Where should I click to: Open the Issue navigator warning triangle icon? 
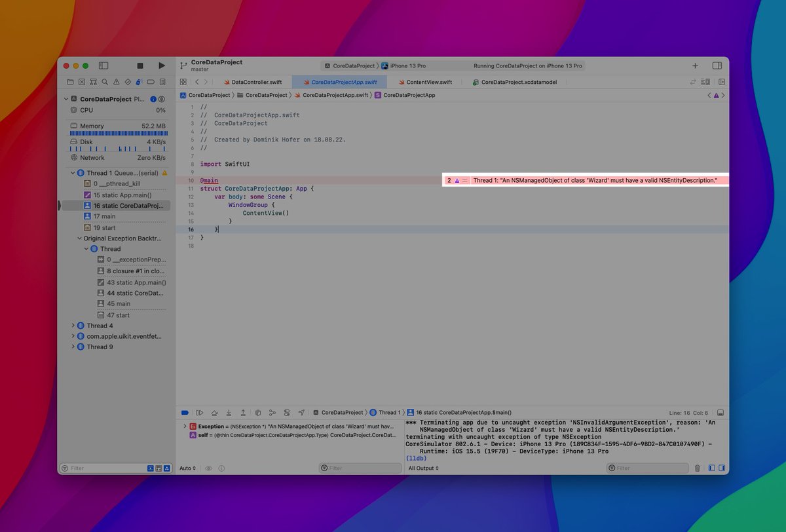coord(116,82)
